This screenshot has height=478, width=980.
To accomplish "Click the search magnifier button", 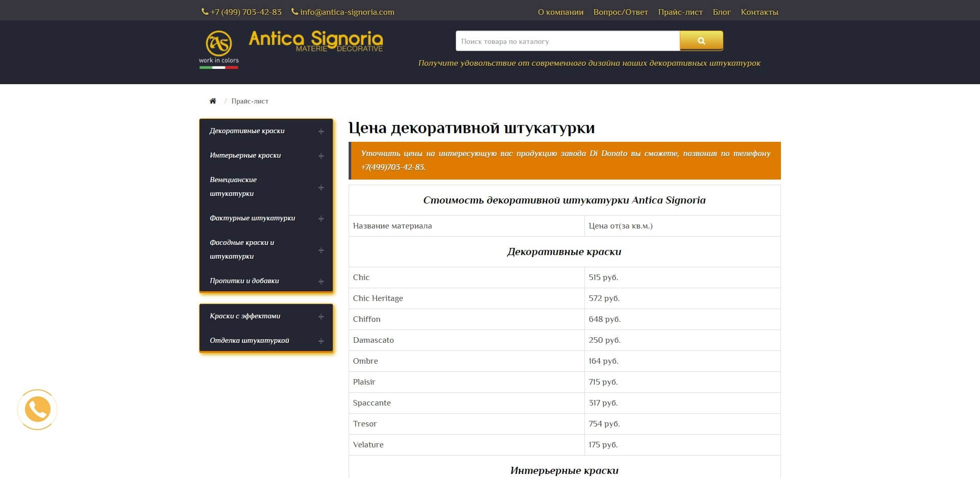I will (x=701, y=41).
